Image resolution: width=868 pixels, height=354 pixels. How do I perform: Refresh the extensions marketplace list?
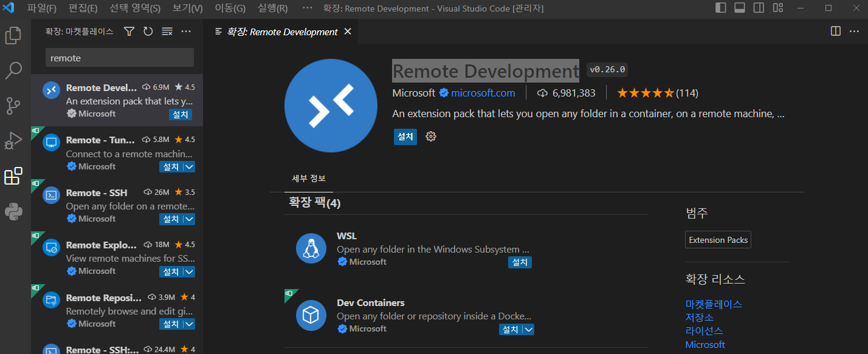coord(148,32)
